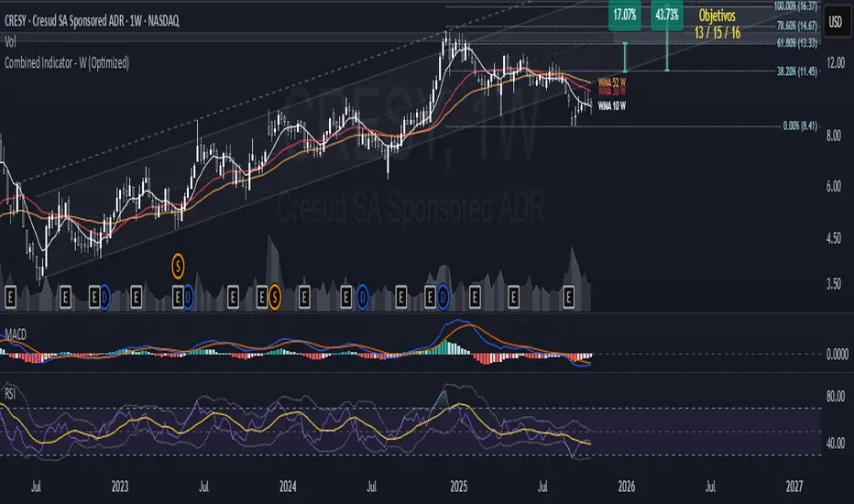Click the 78.60% (14.67) Fibonacci level label

point(797,26)
